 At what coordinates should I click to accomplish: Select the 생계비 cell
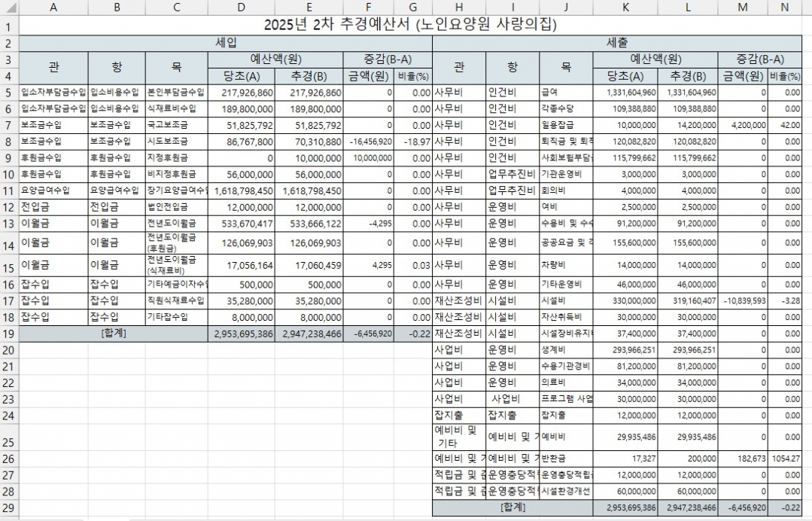(566, 350)
